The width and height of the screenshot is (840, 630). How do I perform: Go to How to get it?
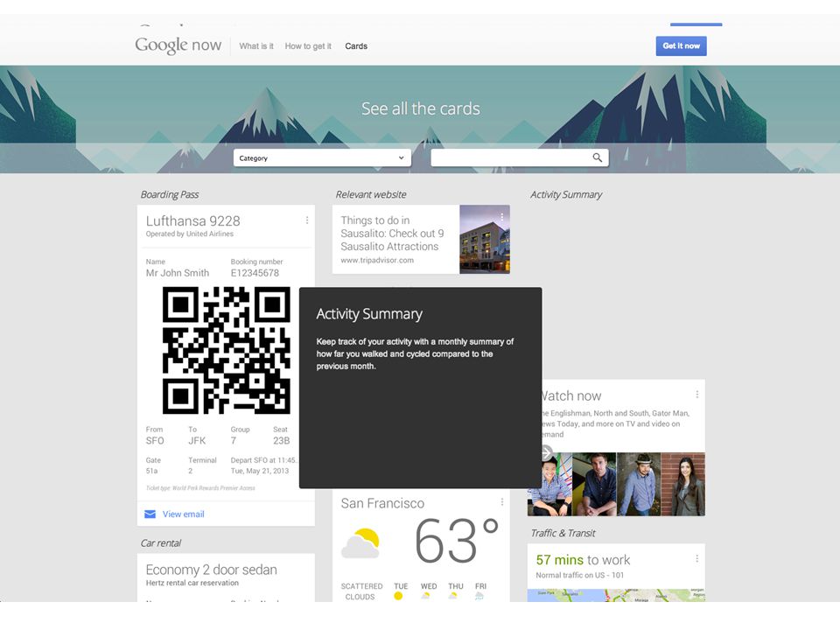(308, 46)
